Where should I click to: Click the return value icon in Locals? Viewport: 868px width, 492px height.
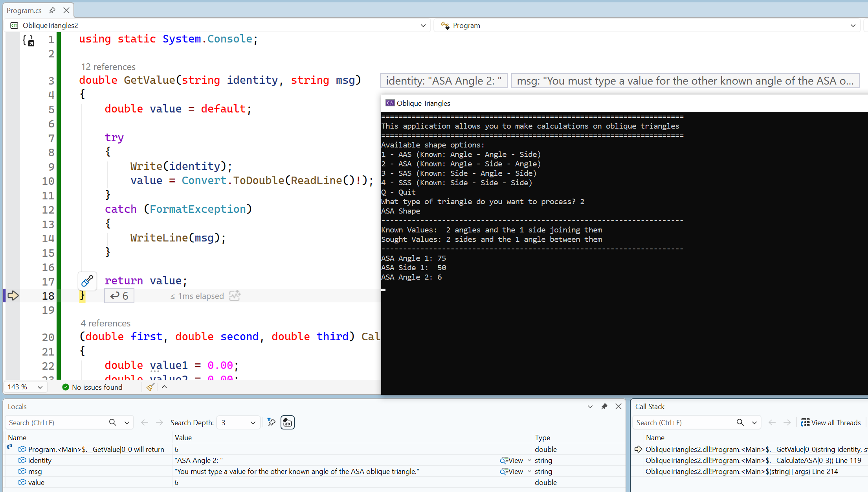[9, 447]
